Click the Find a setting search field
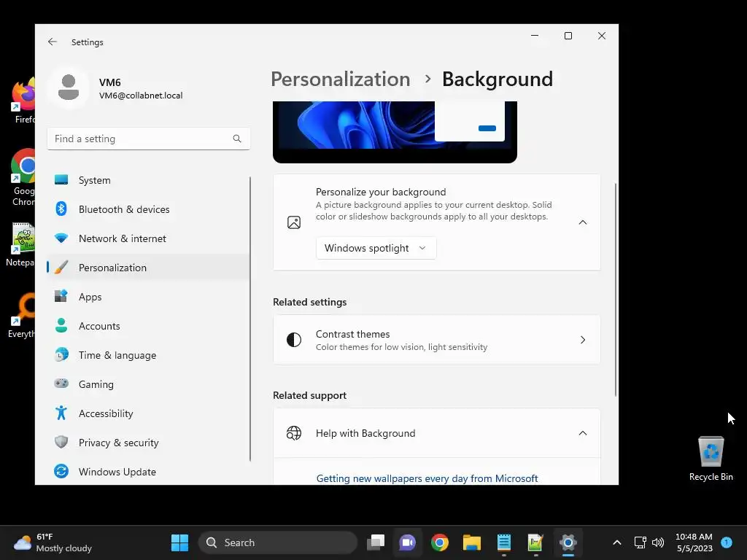 [x=148, y=139]
